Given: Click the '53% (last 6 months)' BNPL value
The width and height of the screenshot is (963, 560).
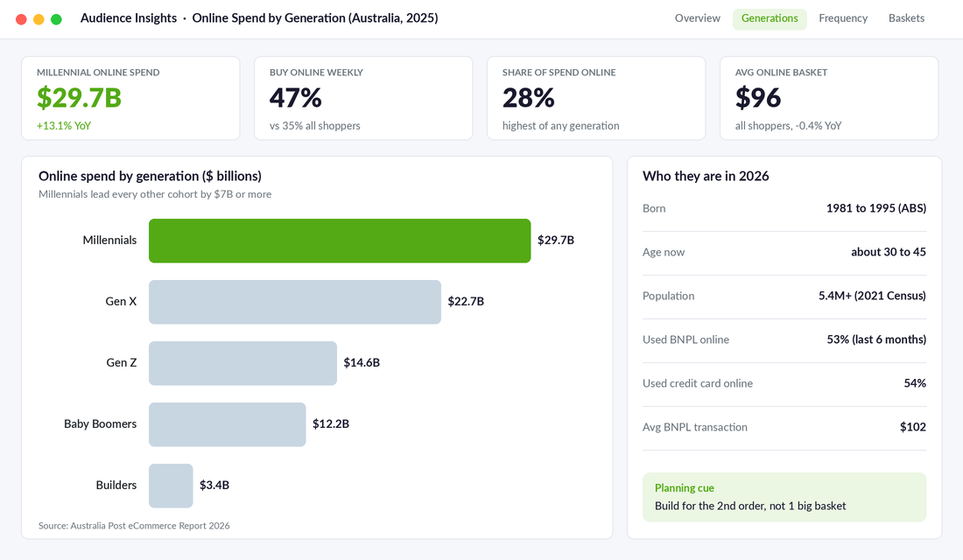Looking at the screenshot, I should [x=876, y=339].
